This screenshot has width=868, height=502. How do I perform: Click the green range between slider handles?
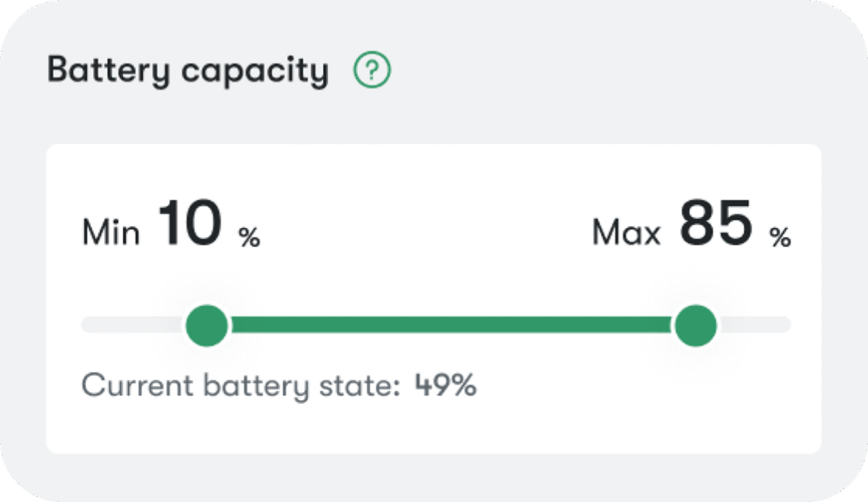(449, 325)
